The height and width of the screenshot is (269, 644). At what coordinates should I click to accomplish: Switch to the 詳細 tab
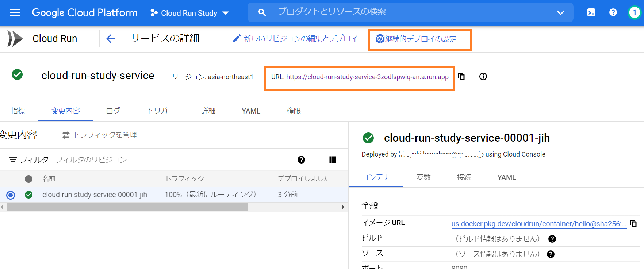208,111
